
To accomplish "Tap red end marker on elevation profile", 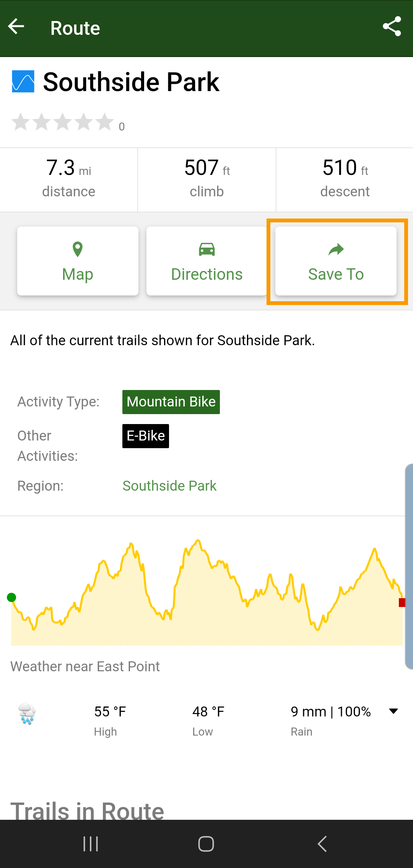I will coord(402,603).
